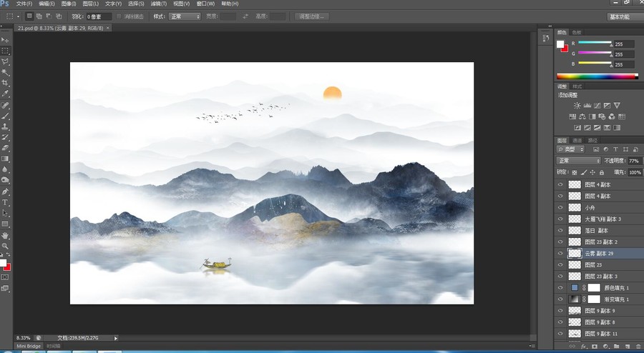Image resolution: width=644 pixels, height=353 pixels.
Task: Select the Horizontal Type tool
Action: click(x=5, y=202)
